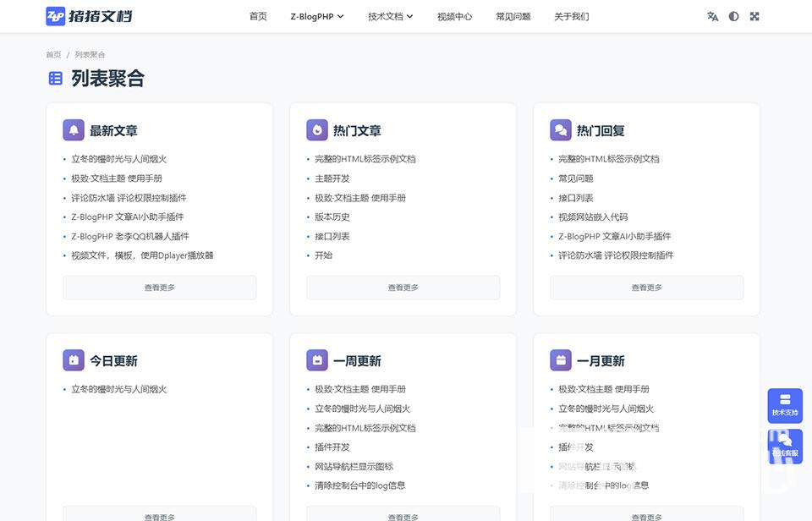The width and height of the screenshot is (812, 521).
Task: Select 视频中心 in the navigation bar
Action: 455,16
